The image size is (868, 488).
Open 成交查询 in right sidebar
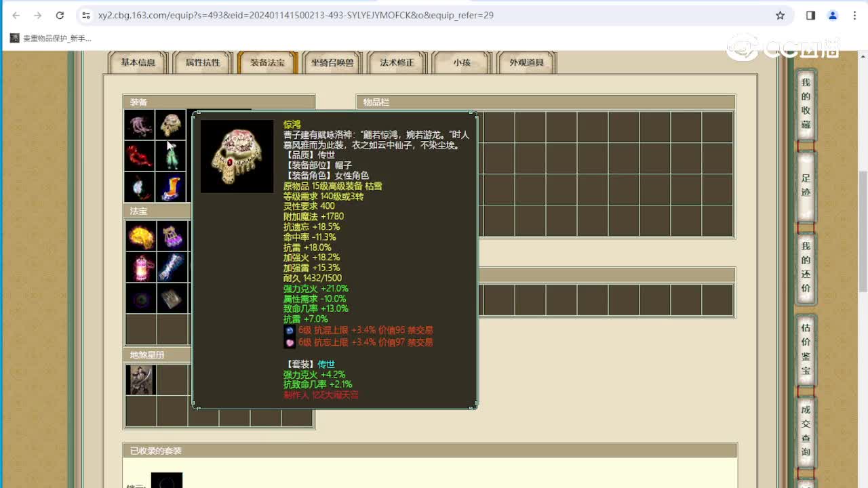pos(806,431)
